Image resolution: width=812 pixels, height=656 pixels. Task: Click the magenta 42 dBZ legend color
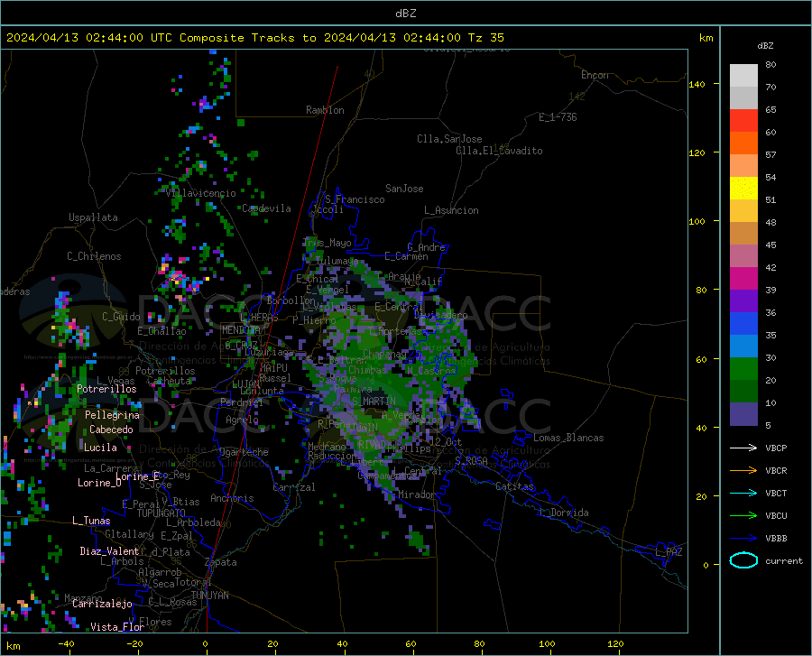[x=743, y=279]
